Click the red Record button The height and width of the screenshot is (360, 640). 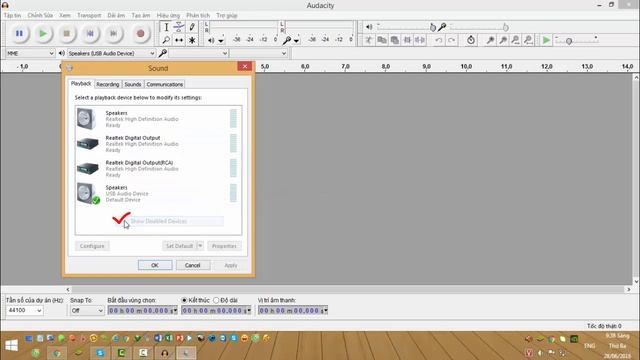coord(140,33)
